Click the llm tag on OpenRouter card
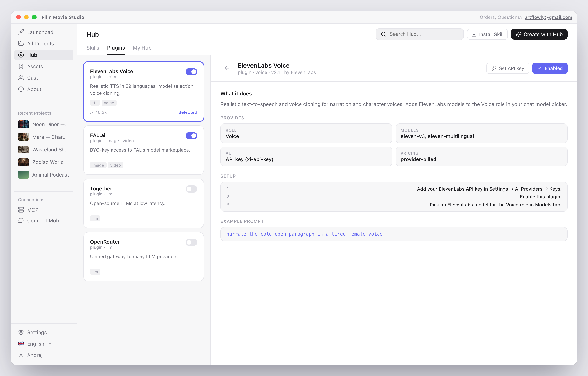Viewport: 588px width, 376px height. tap(95, 272)
